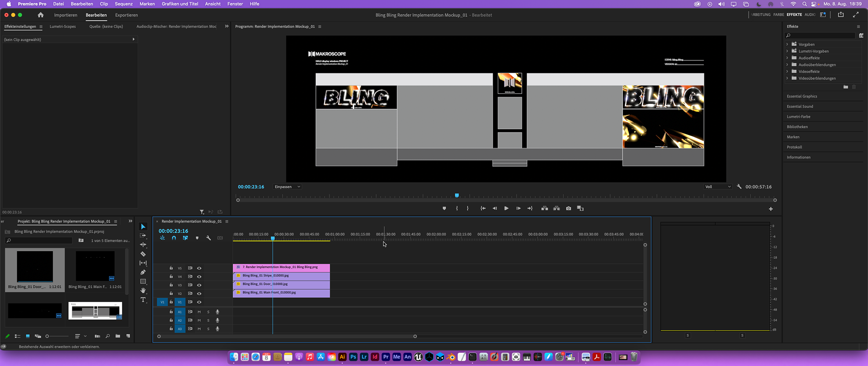This screenshot has height=366, width=868.
Task: Select the Track Select Forward tool
Action: pos(143,236)
